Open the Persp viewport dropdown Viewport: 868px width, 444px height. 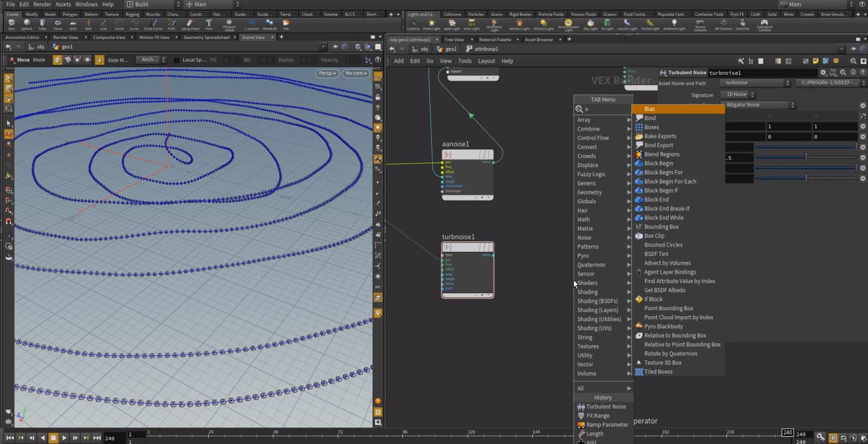(x=327, y=73)
